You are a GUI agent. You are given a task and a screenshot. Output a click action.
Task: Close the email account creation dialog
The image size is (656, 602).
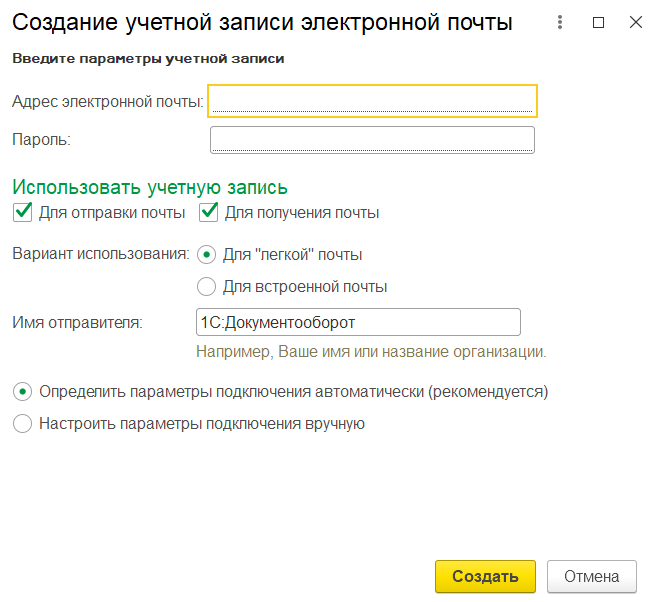[x=635, y=22]
